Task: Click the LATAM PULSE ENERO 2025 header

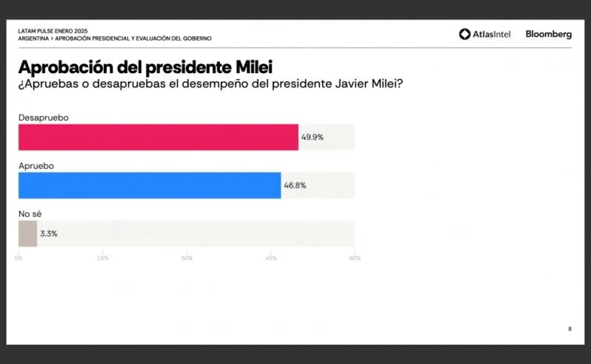Action: pos(53,31)
